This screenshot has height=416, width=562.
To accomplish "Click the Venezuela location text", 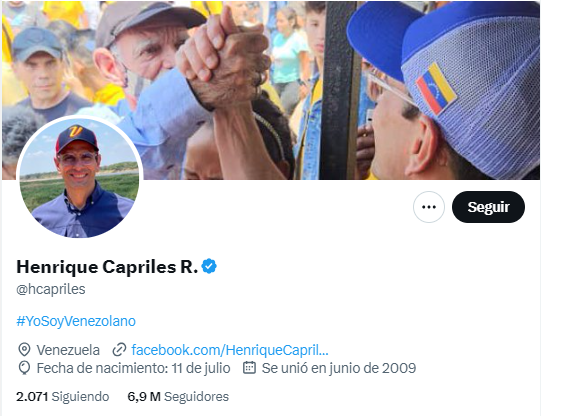I will click(68, 350).
